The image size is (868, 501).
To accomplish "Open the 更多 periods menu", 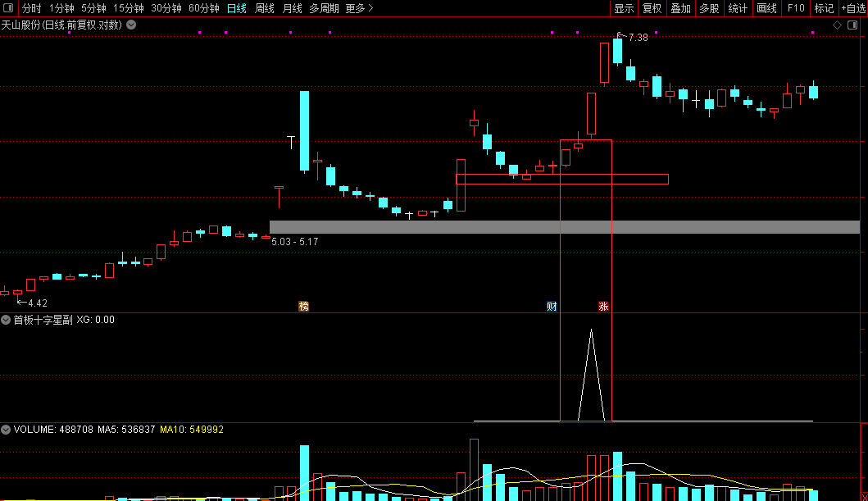I will coord(359,8).
